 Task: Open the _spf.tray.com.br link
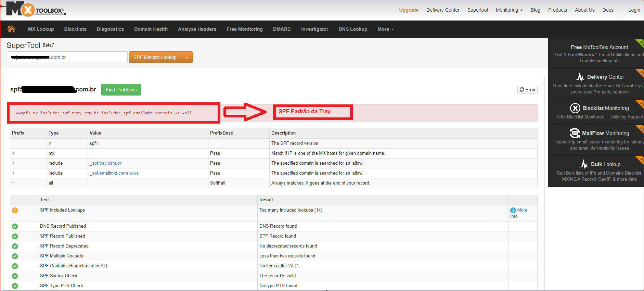[105, 163]
